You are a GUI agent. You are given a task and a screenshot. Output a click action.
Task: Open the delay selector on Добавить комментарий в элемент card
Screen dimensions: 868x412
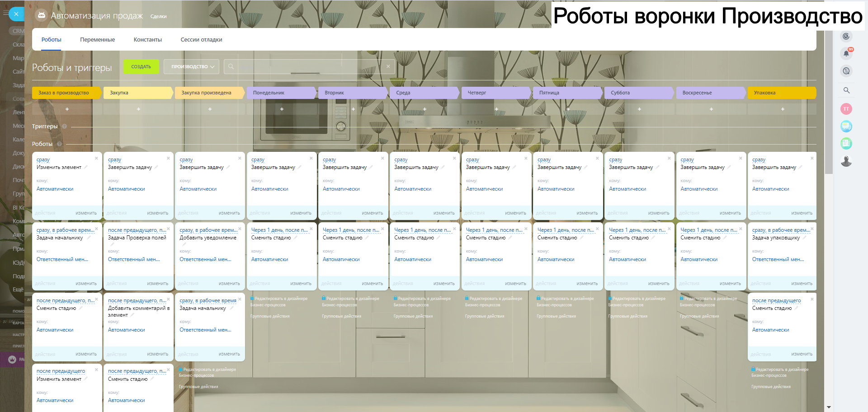pyautogui.click(x=137, y=301)
